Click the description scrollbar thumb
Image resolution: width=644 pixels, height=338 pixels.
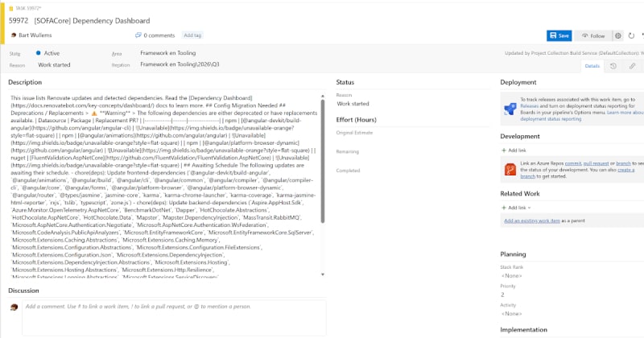tap(323, 161)
